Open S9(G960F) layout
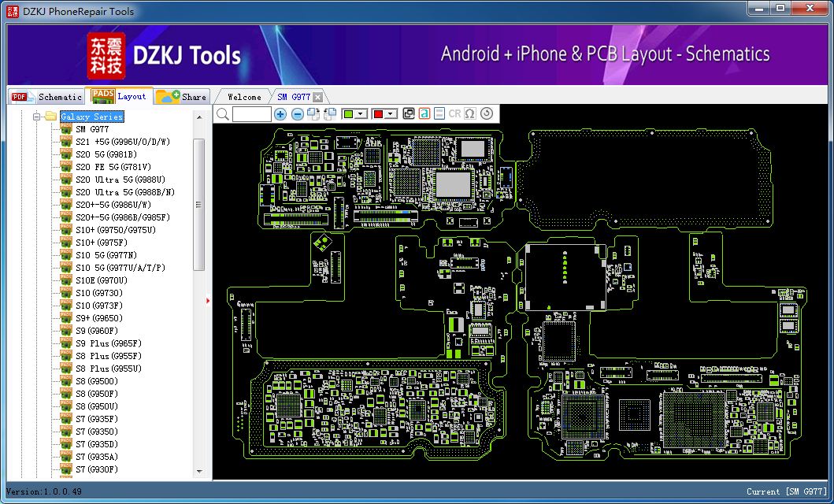This screenshot has width=834, height=504. coord(97,331)
